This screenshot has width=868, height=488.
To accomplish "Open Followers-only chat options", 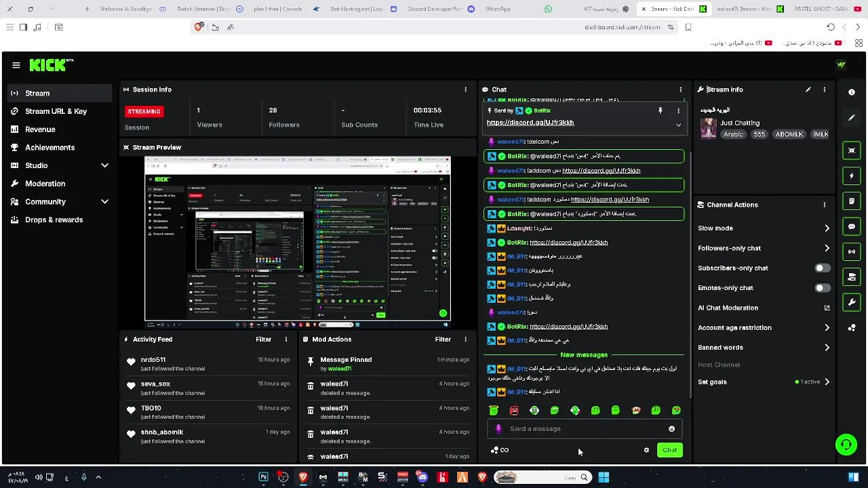I will coord(764,248).
